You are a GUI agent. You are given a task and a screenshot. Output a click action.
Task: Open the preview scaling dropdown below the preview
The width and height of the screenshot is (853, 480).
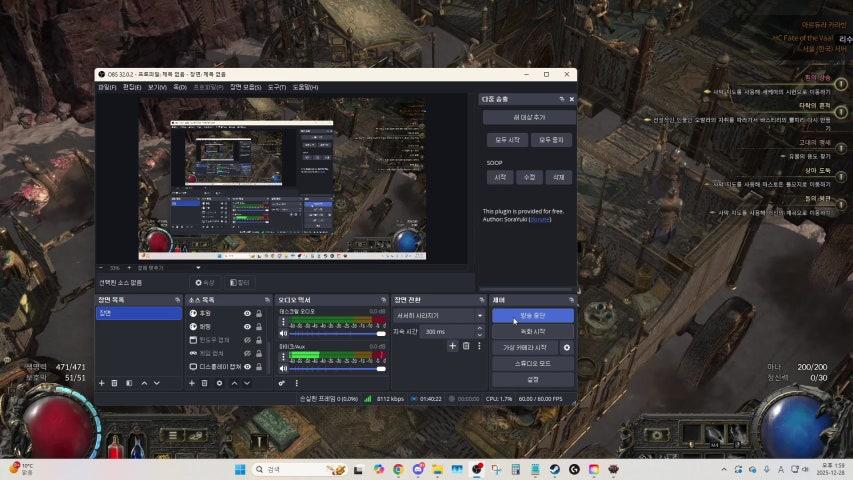(168, 268)
